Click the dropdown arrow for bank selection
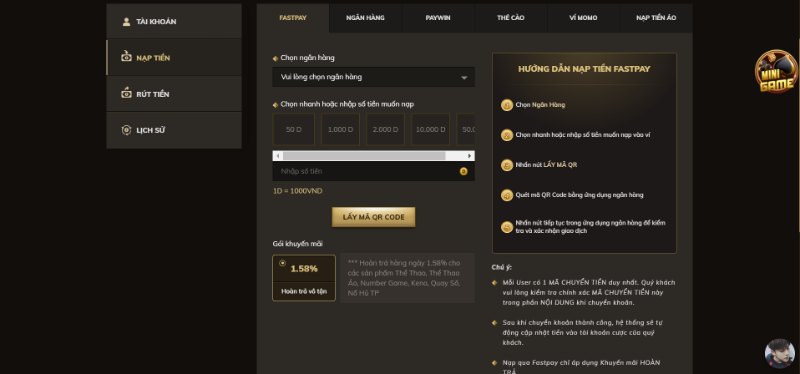800x374 pixels. (x=464, y=78)
